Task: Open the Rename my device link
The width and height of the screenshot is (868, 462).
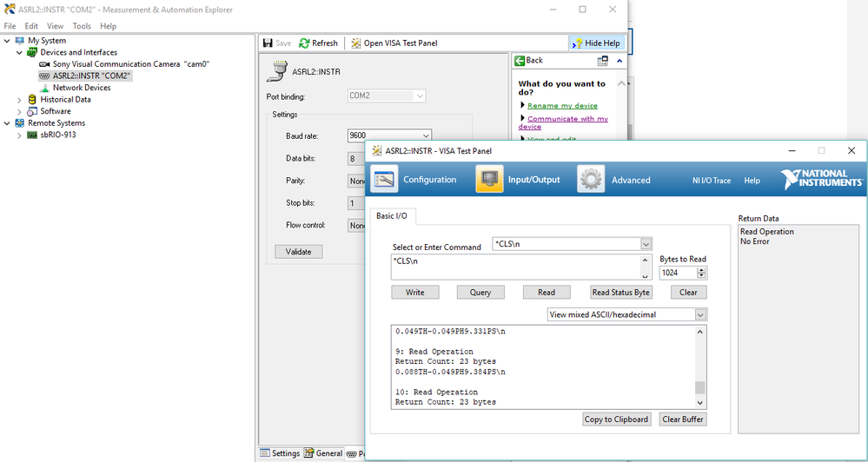Action: point(562,105)
